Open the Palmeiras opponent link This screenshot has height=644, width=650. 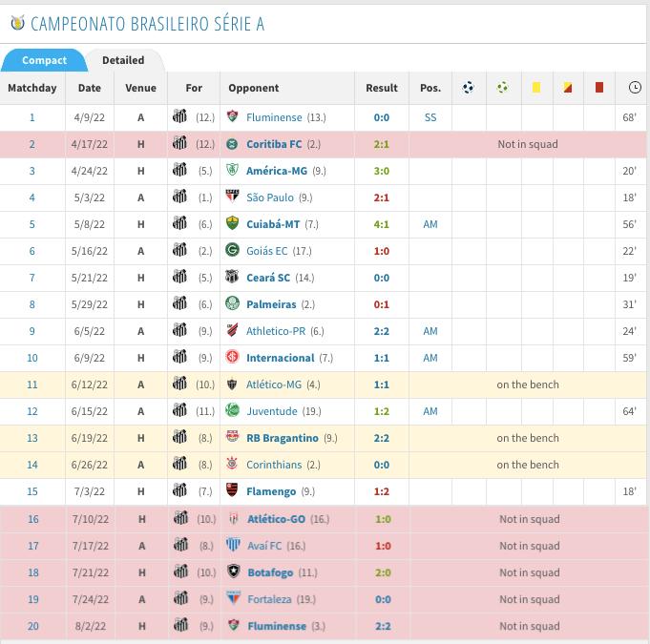point(271,304)
